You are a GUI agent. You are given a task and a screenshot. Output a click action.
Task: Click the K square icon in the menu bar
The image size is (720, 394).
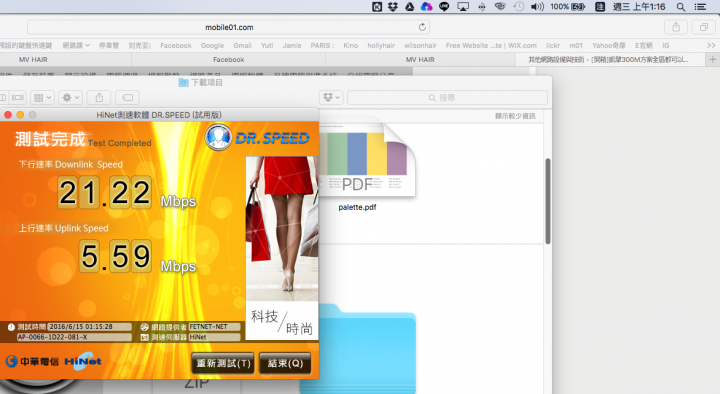click(377, 6)
